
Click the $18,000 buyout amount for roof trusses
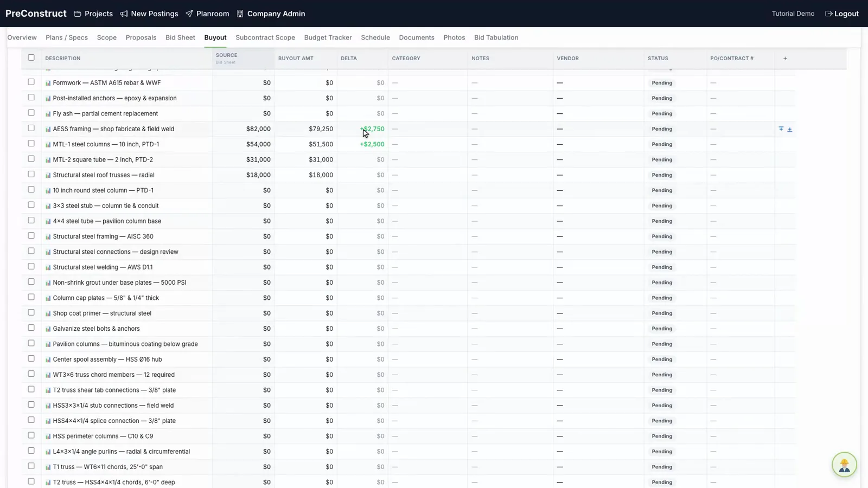(321, 175)
